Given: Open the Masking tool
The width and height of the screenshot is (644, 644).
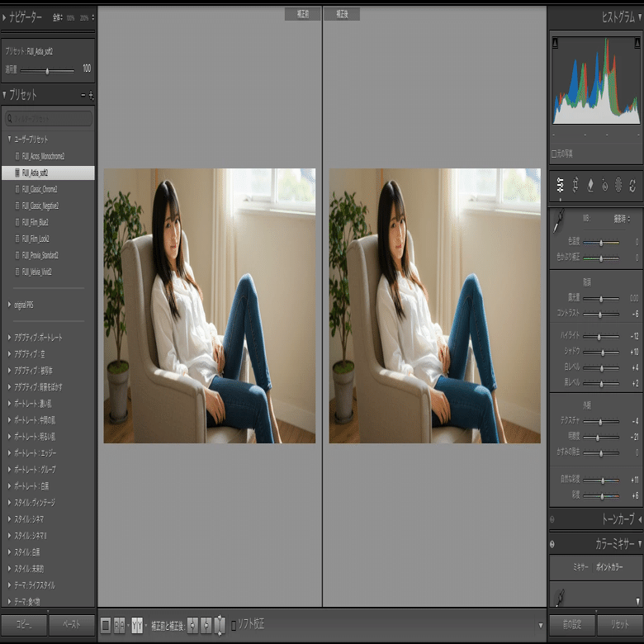Looking at the screenshot, I should point(618,185).
